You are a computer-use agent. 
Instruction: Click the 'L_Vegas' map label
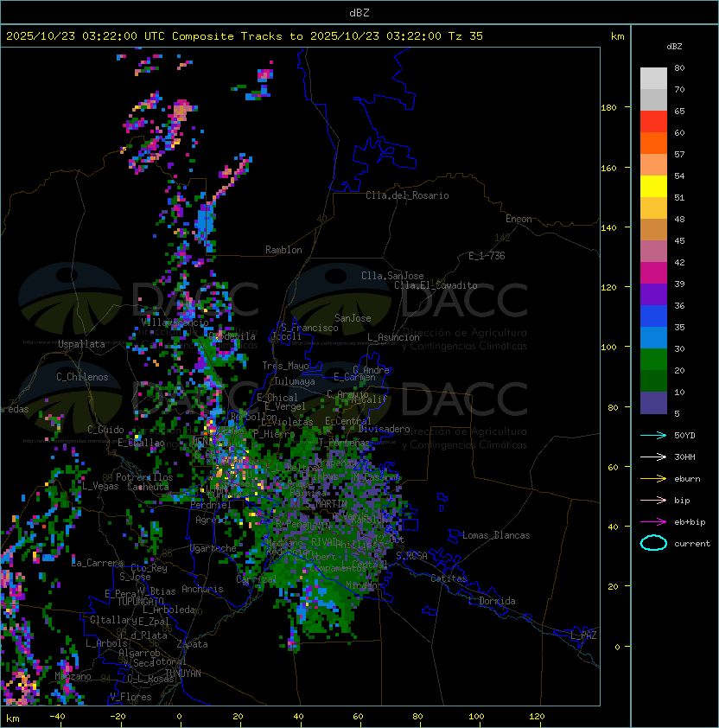point(101,486)
